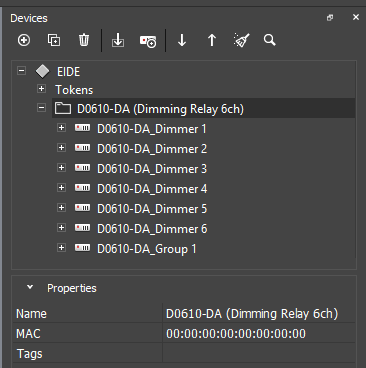The width and height of the screenshot is (366, 368).
Task: Select the Tokens tree item
Action: (74, 90)
